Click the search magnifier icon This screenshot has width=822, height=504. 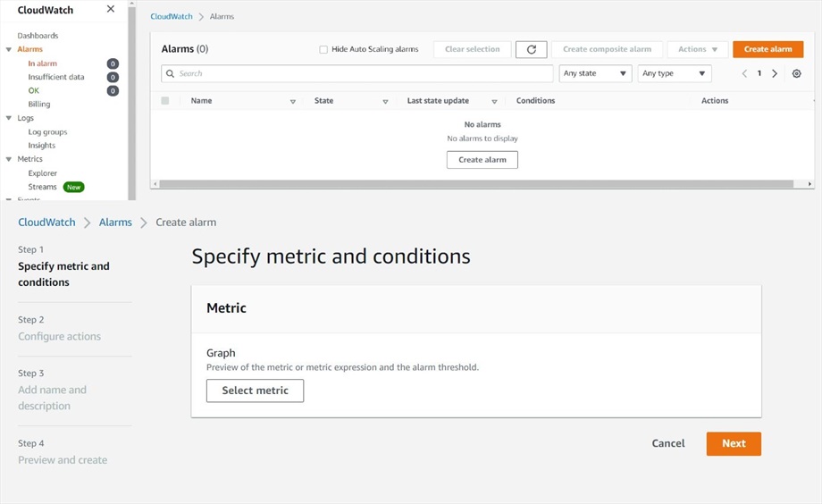click(x=170, y=73)
